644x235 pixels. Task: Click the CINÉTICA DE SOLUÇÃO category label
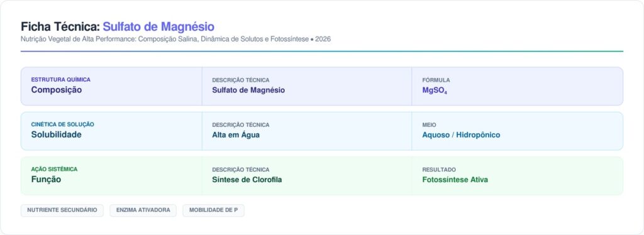pos(62,124)
